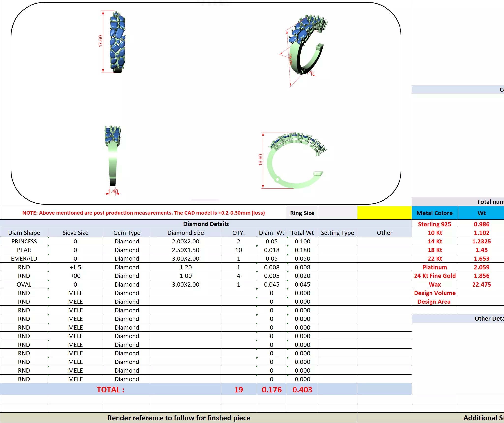Click the Metal Colore header cell

pyautogui.click(x=434, y=213)
